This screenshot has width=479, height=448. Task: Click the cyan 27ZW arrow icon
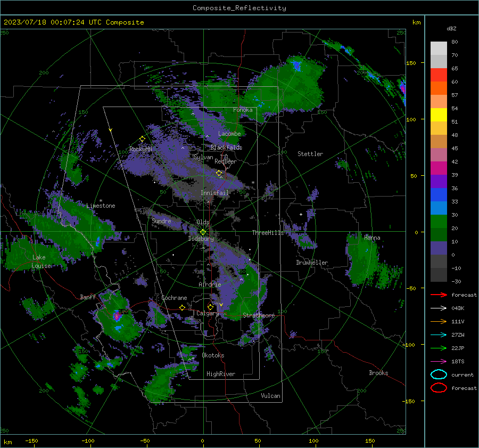tap(439, 335)
